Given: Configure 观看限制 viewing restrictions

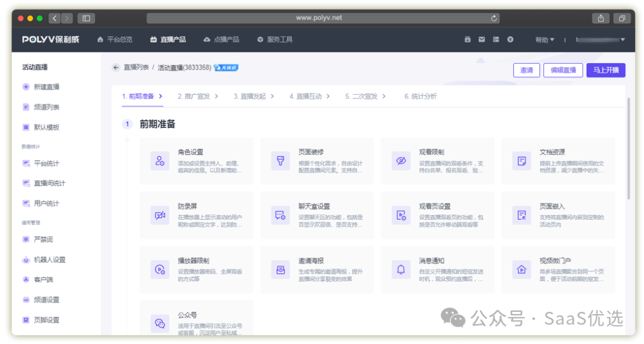Looking at the screenshot, I should point(438,161).
